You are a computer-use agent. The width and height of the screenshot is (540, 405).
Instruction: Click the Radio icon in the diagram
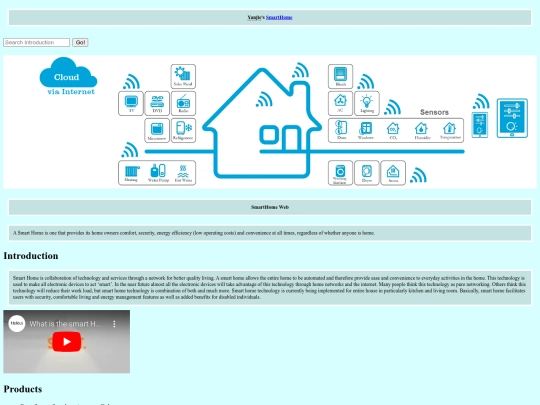coord(183,103)
